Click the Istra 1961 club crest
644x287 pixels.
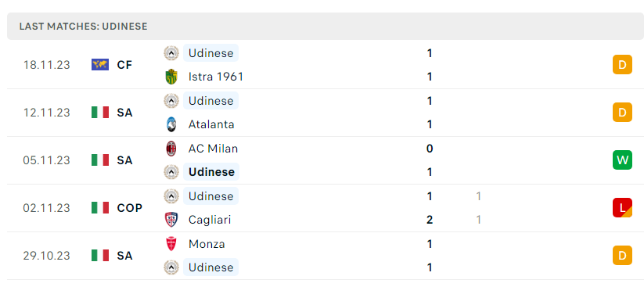click(x=171, y=77)
